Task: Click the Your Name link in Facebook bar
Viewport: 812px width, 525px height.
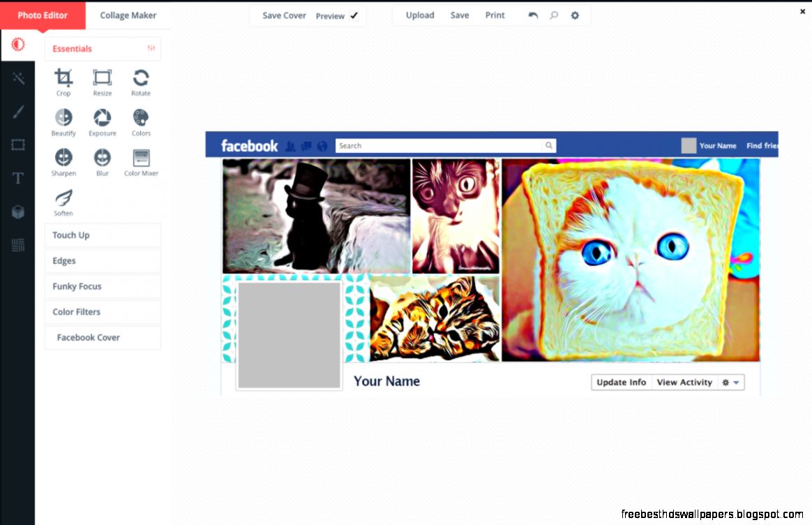Action: coord(718,146)
